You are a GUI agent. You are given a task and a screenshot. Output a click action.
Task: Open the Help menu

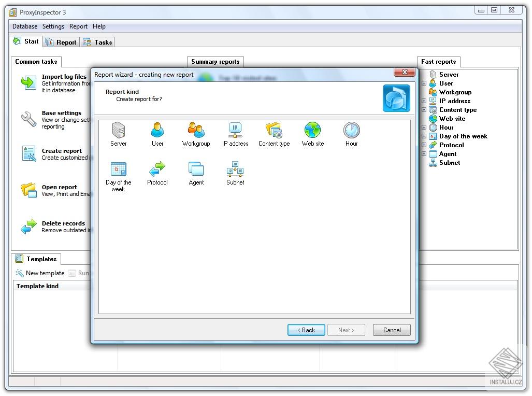click(x=99, y=26)
